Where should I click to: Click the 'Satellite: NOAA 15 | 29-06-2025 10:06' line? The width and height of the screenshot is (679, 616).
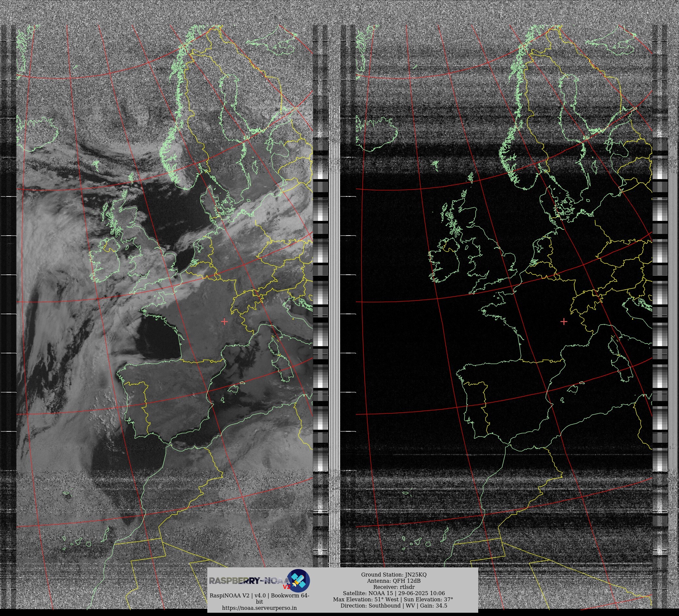click(x=394, y=593)
